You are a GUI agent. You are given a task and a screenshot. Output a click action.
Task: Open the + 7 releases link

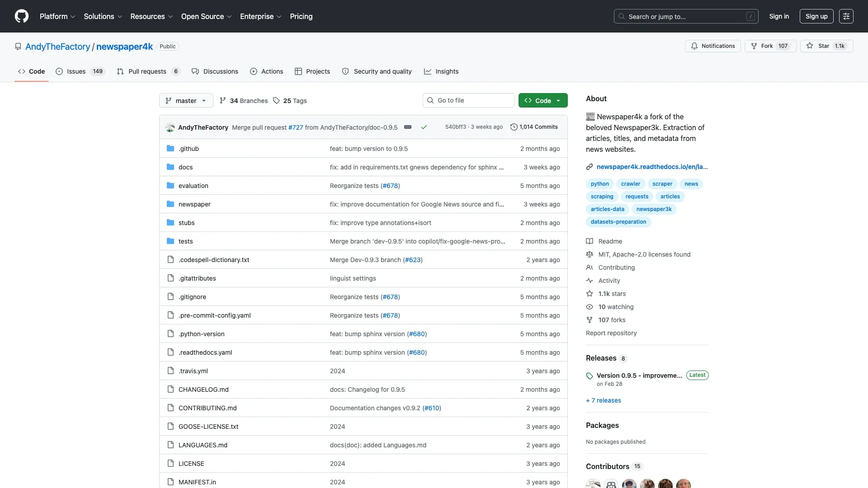(603, 400)
